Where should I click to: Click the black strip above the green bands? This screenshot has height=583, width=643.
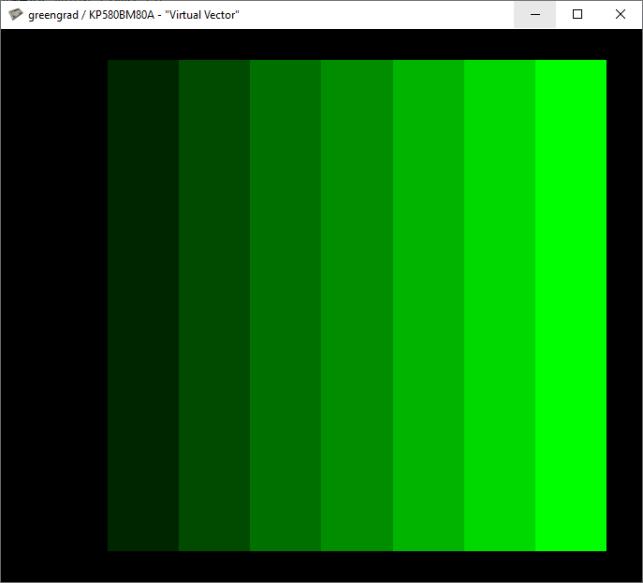pos(357,44)
